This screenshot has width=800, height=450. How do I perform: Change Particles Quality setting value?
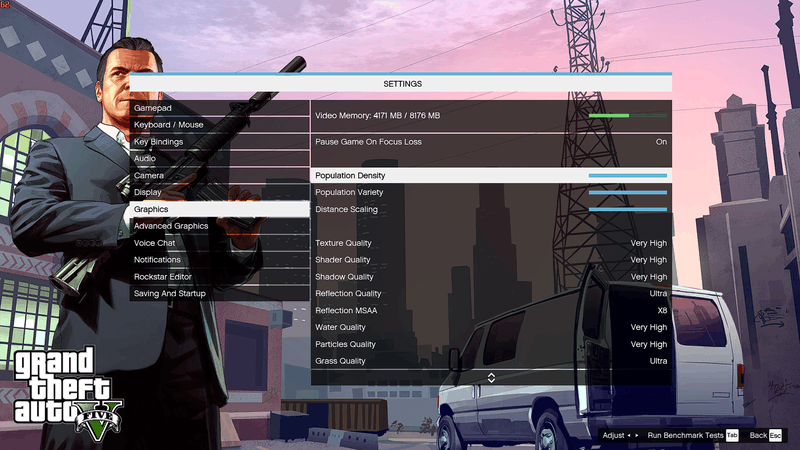coord(648,344)
